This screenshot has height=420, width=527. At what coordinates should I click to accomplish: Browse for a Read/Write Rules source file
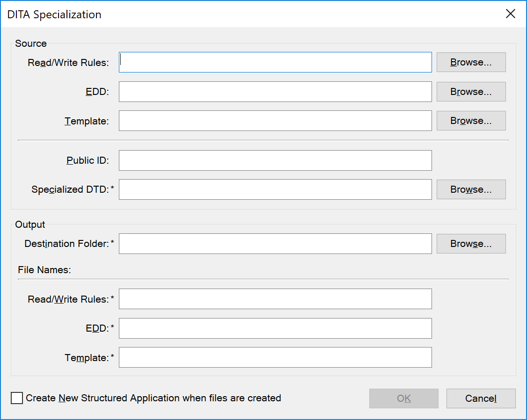471,62
